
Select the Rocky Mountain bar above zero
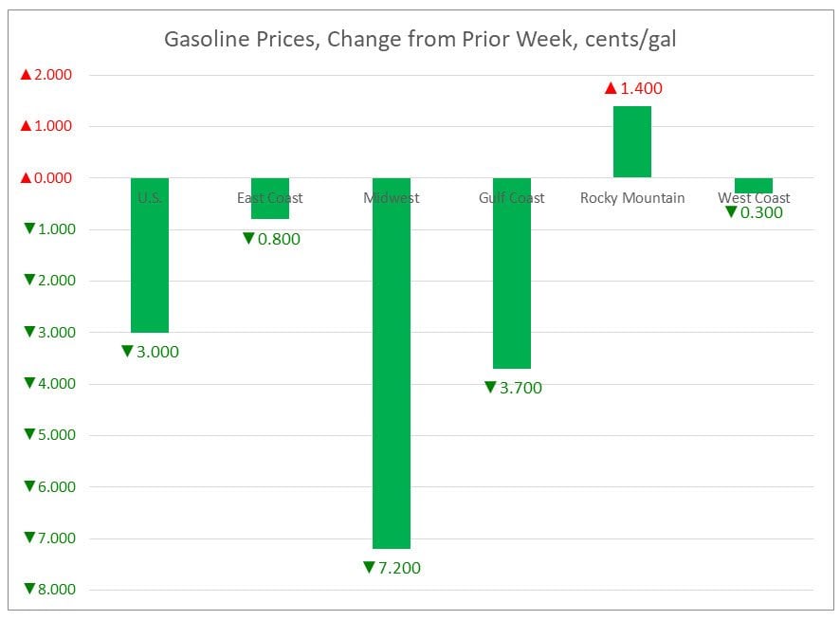631,141
